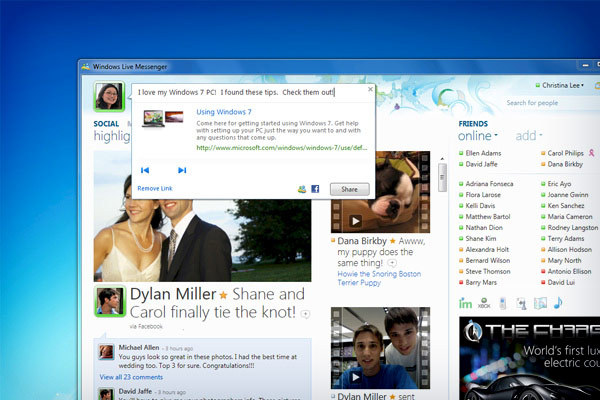Open the Xbox icon in friends panel
600x400 pixels.
click(x=482, y=303)
